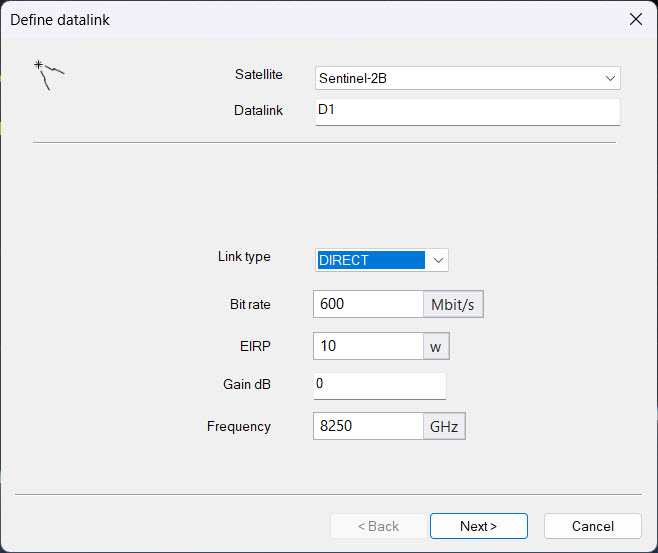658x553 pixels.
Task: Click the satellite datalink icon at top left
Action: (x=49, y=75)
